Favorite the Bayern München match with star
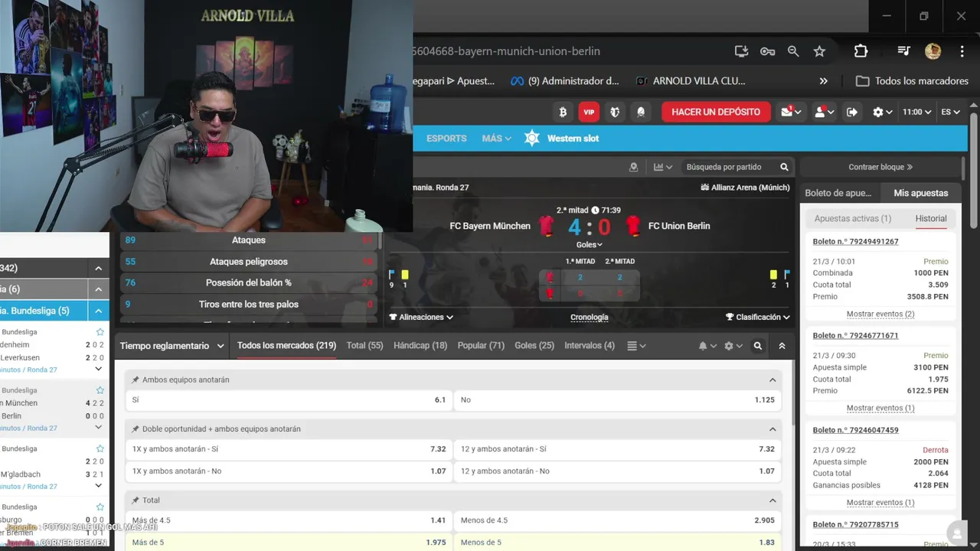 [x=100, y=390]
